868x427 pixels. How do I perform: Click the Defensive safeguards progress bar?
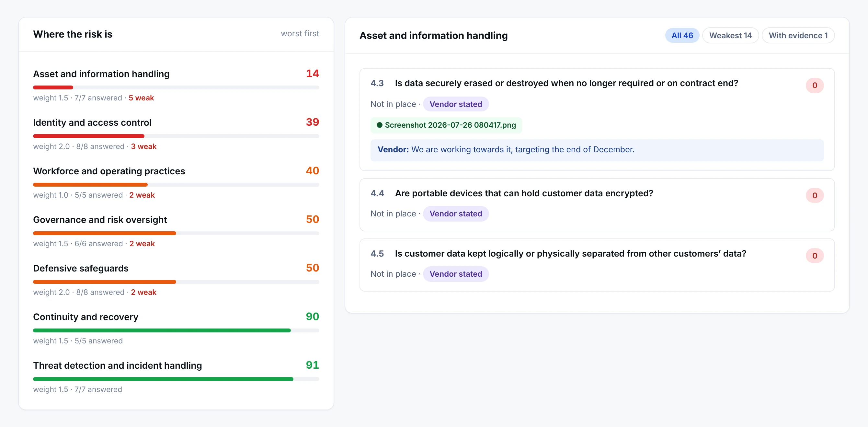coord(176,282)
